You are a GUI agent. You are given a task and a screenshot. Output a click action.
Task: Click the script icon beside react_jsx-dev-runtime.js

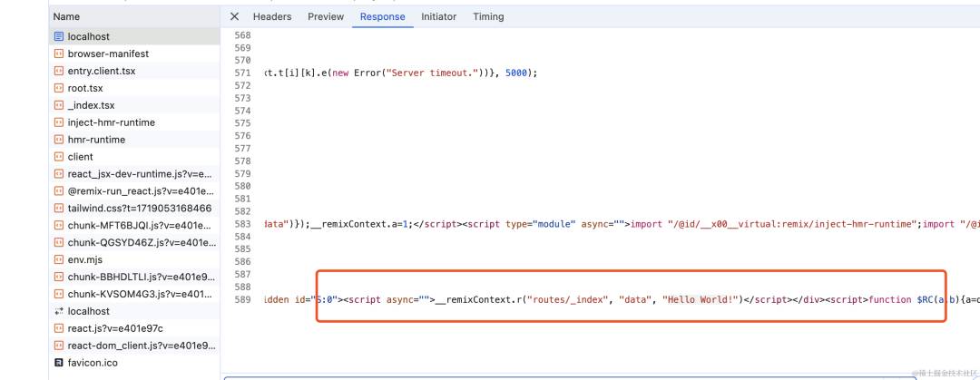pyautogui.click(x=59, y=174)
